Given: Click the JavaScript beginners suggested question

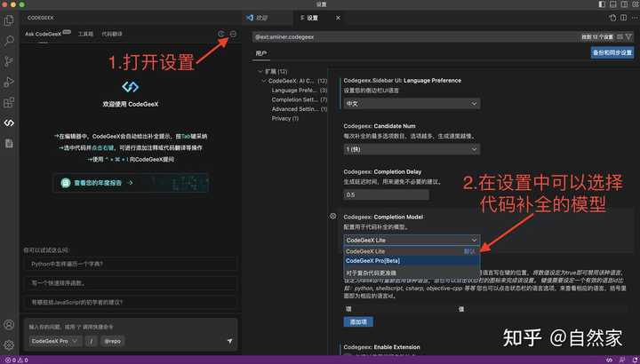Looking at the screenshot, I should [131, 302].
